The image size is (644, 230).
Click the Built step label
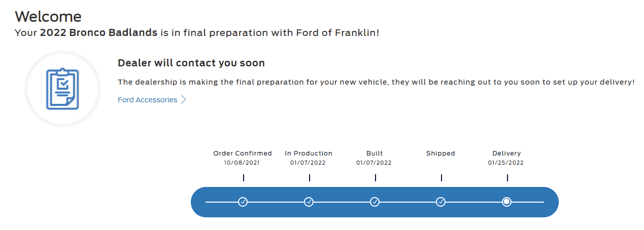(x=375, y=153)
